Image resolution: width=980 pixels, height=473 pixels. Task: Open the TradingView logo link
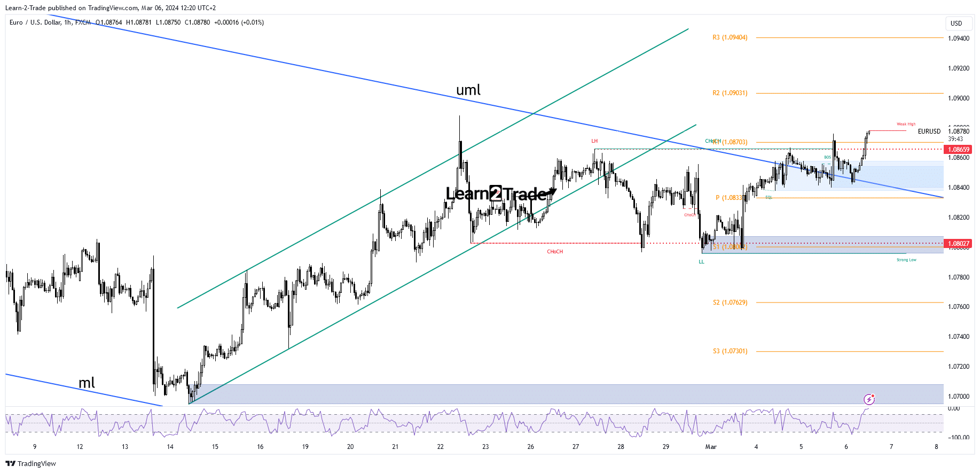coord(31,463)
